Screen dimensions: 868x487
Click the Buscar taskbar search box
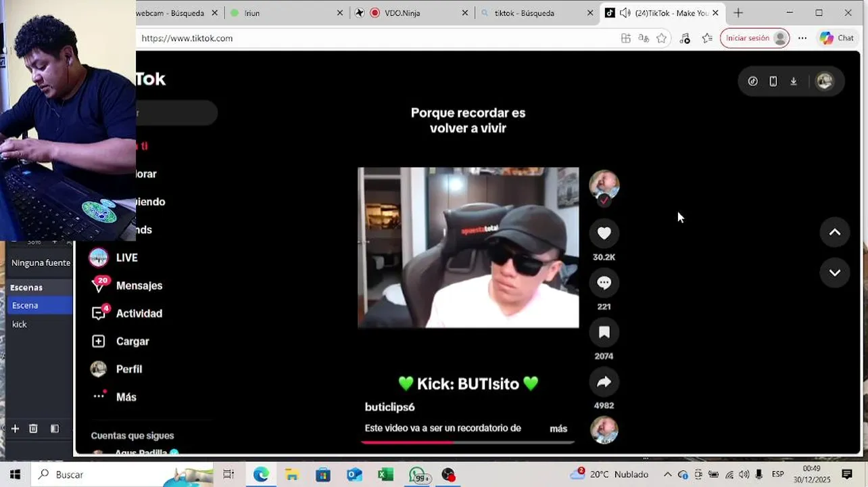[122, 475]
